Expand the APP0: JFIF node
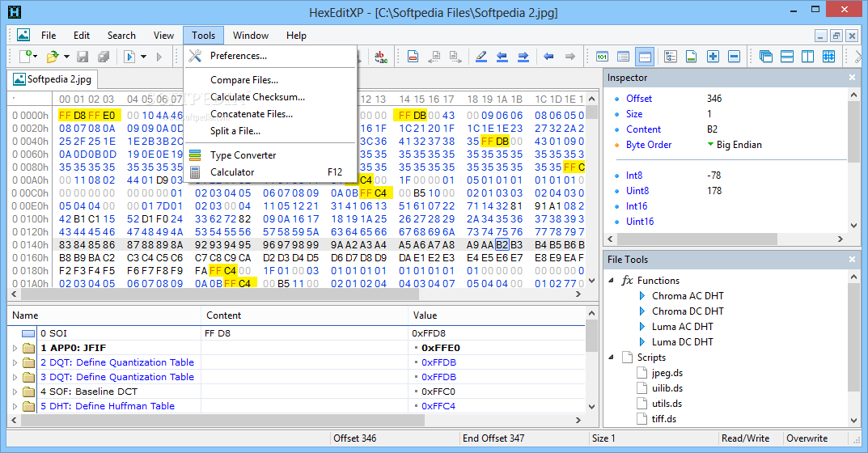 click(15, 349)
